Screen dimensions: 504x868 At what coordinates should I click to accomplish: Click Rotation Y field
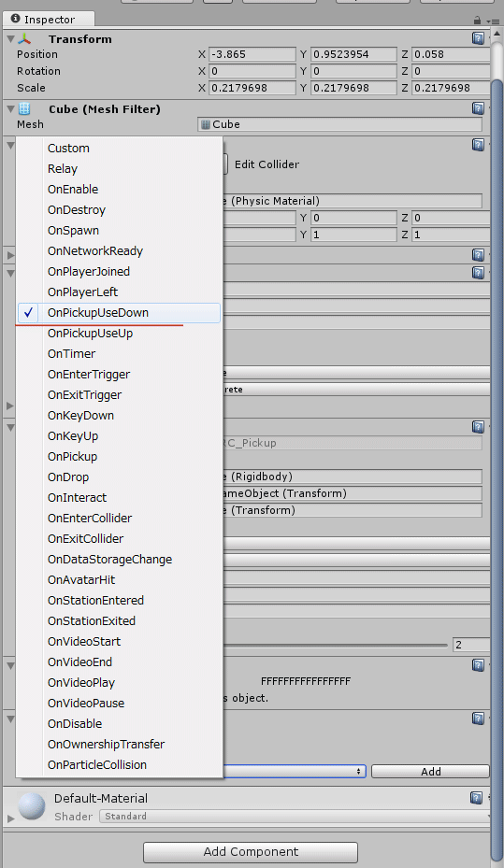(x=353, y=71)
